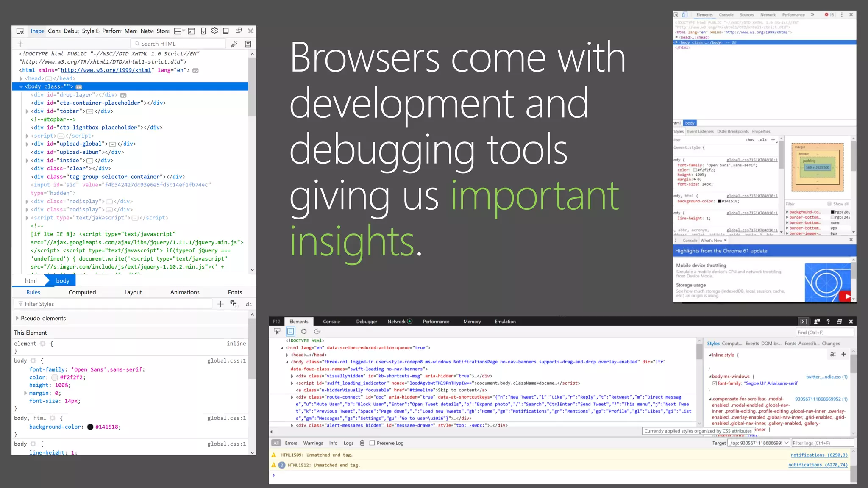Open Firefox Computed tab
Viewport: 868px width, 488px height.
82,292
